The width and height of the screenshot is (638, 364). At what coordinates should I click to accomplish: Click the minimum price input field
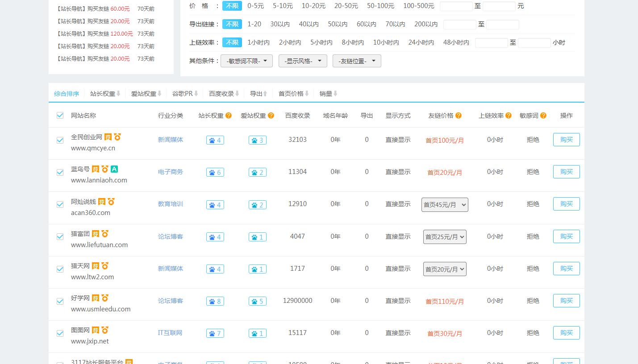[456, 6]
